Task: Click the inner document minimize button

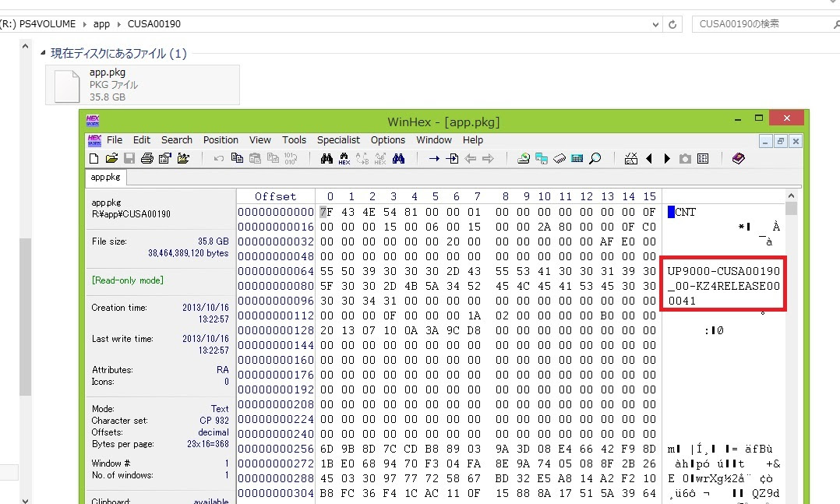Action: [x=765, y=141]
